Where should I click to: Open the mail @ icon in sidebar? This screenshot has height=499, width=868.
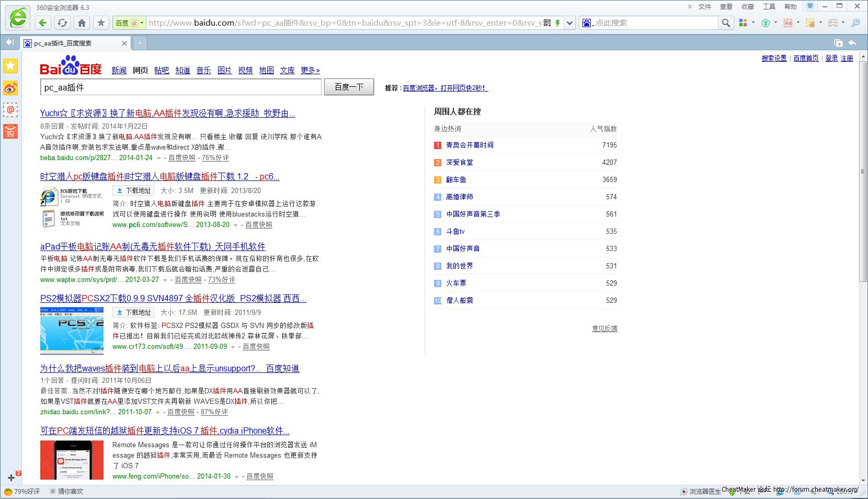tap(10, 110)
